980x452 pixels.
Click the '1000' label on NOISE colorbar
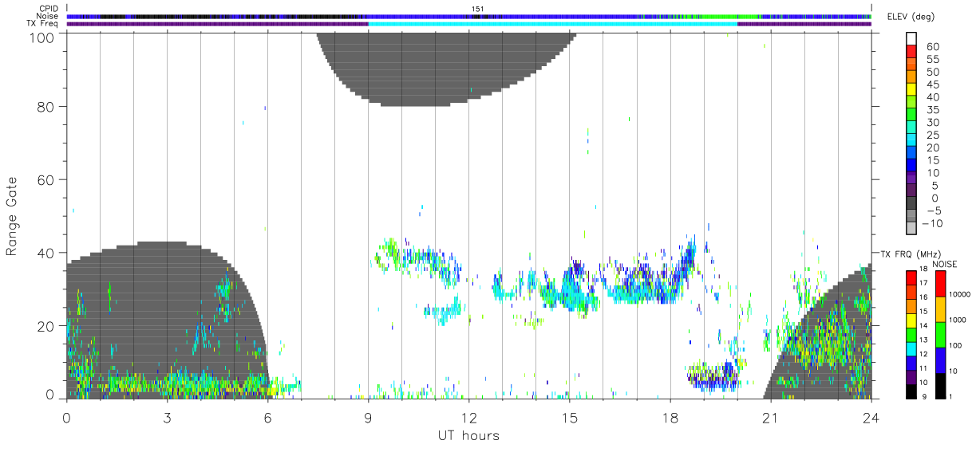959,320
